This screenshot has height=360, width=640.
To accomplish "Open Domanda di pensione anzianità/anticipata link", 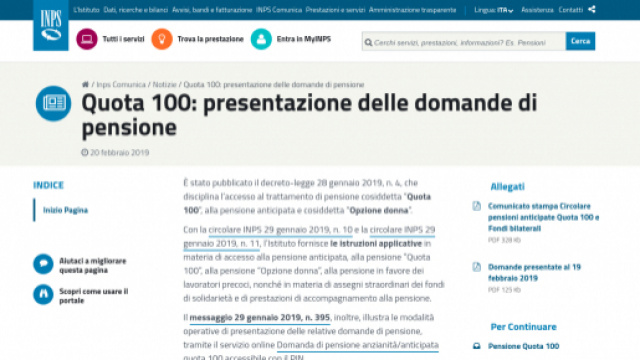I will click(x=358, y=345).
